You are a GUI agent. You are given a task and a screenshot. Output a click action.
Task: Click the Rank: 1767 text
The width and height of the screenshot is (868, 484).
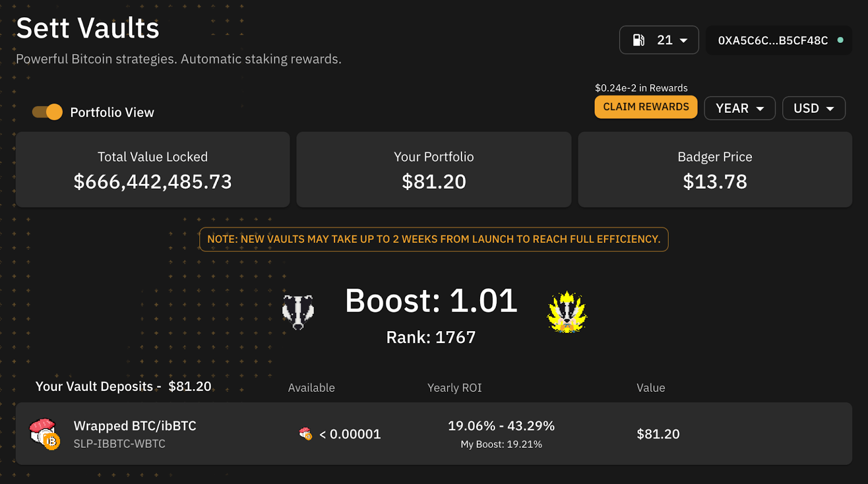pyautogui.click(x=431, y=337)
